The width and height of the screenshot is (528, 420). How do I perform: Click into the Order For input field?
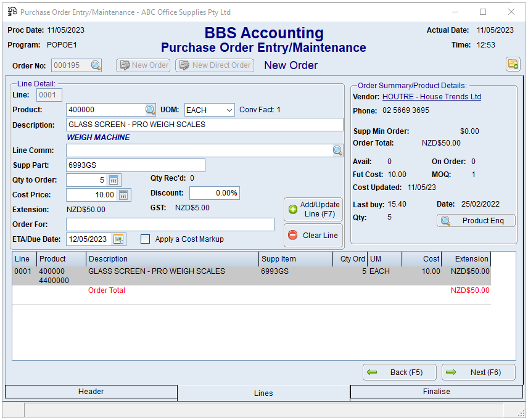point(170,224)
